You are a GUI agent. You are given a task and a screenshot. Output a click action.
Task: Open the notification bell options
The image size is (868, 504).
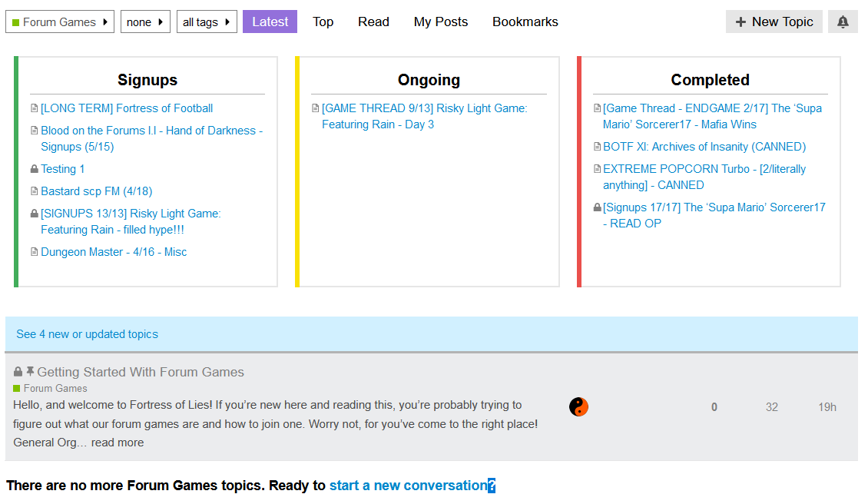(x=843, y=22)
